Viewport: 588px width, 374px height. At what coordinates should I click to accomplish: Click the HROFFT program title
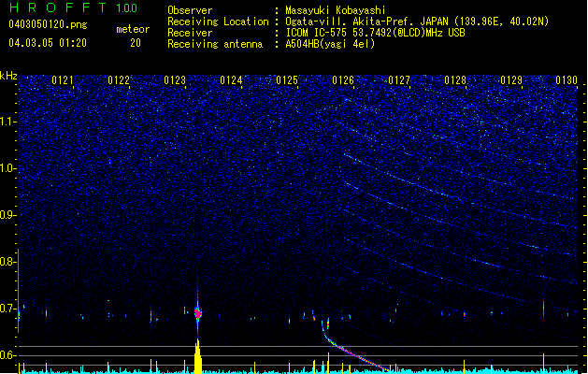coord(58,7)
